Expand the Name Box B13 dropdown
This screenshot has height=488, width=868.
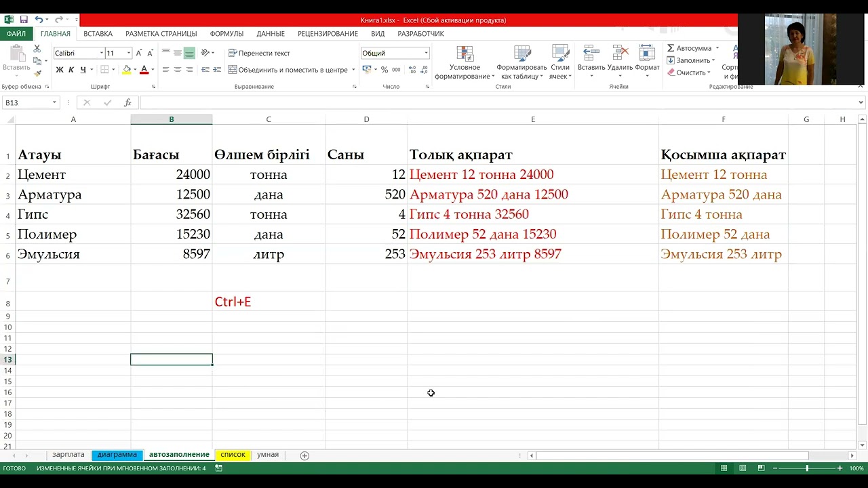click(54, 103)
